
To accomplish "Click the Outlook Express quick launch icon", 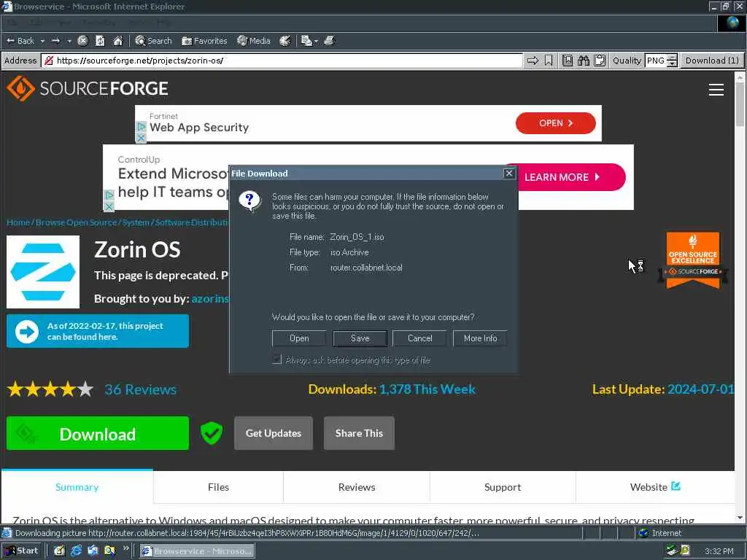I will tap(93, 551).
